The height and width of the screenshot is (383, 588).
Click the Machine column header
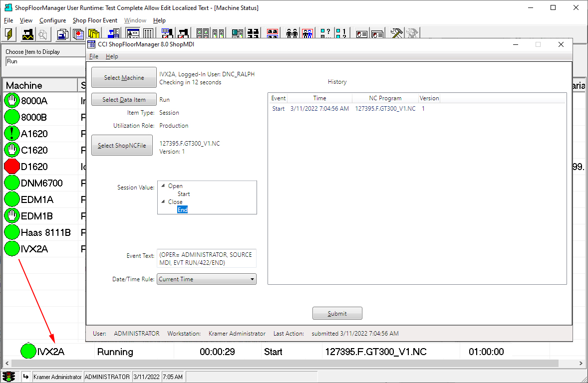[x=40, y=85]
